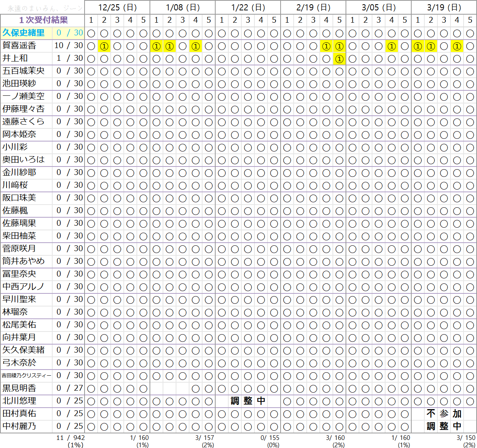Image resolution: width=477 pixels, height=448 pixels.
Task: Click the name 小川彩
Action: click(x=15, y=147)
